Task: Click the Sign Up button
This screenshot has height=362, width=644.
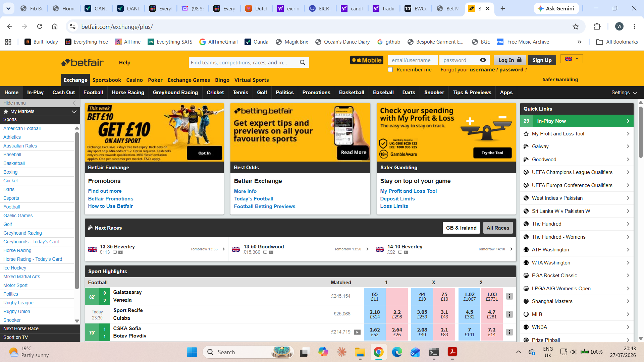Action: click(542, 60)
